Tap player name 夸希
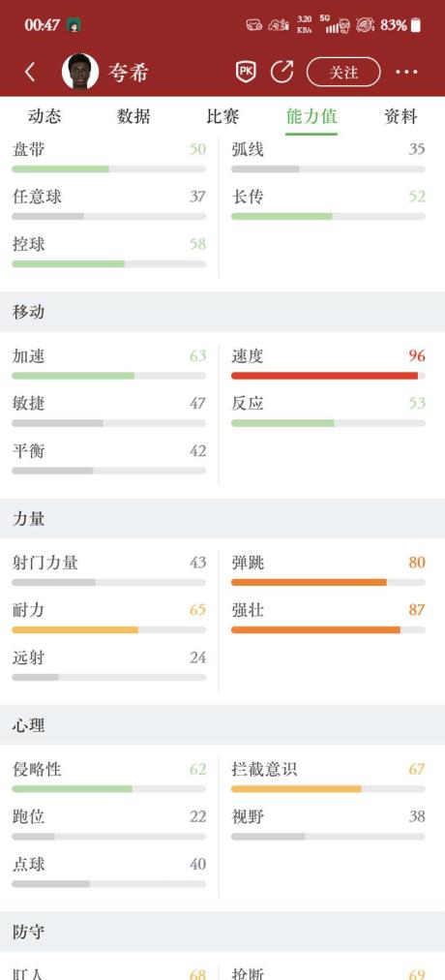The image size is (445, 980). (x=128, y=74)
